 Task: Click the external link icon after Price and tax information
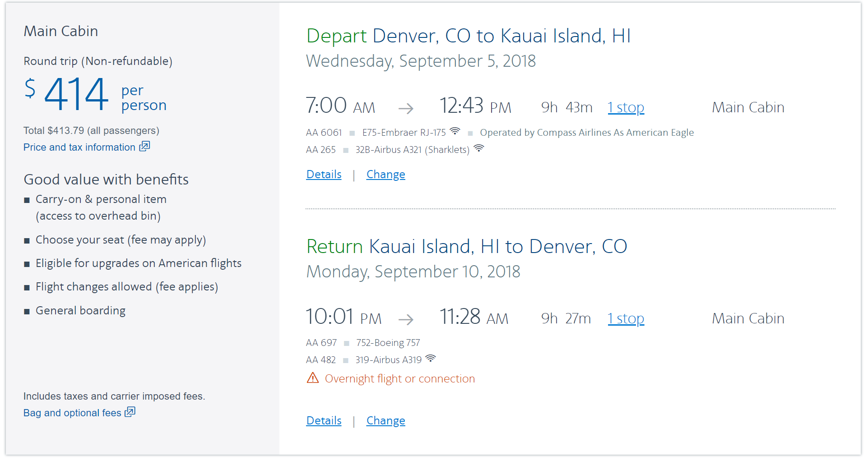click(144, 147)
